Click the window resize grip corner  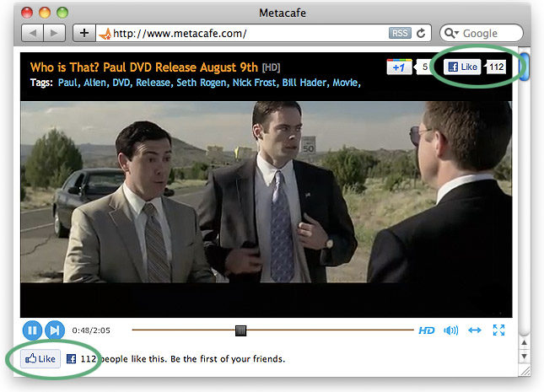click(x=525, y=371)
